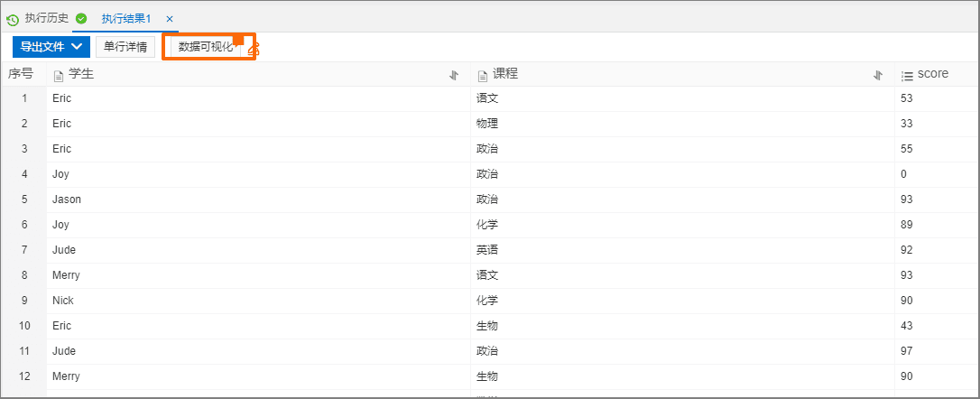980x399 pixels.
Task: Click the 学生 column header label
Action: coord(81,74)
